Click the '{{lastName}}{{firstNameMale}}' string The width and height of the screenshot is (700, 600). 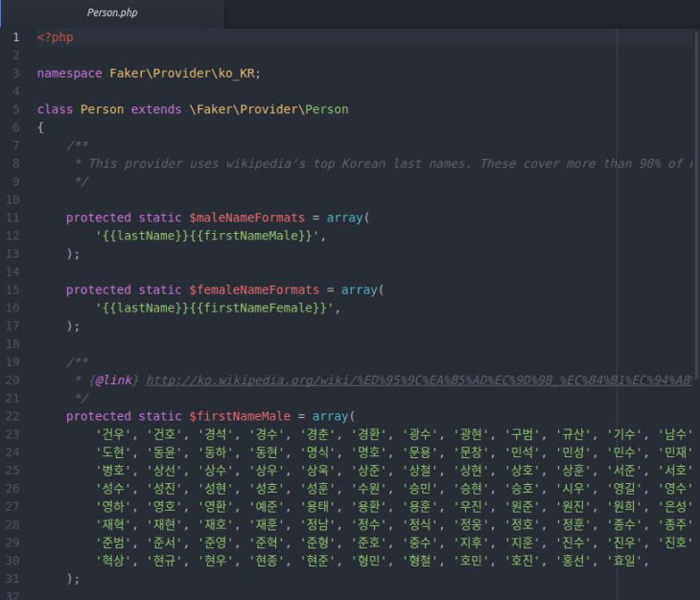(210, 236)
